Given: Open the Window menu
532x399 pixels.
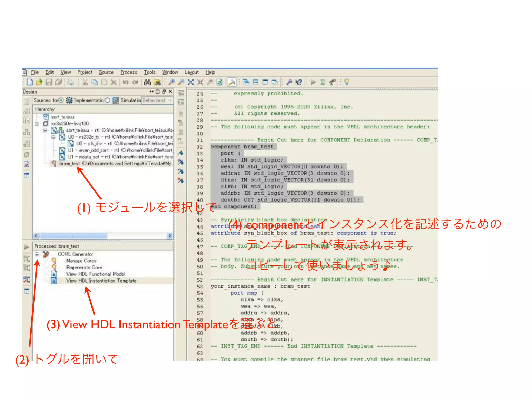Looking at the screenshot, I should click(170, 72).
